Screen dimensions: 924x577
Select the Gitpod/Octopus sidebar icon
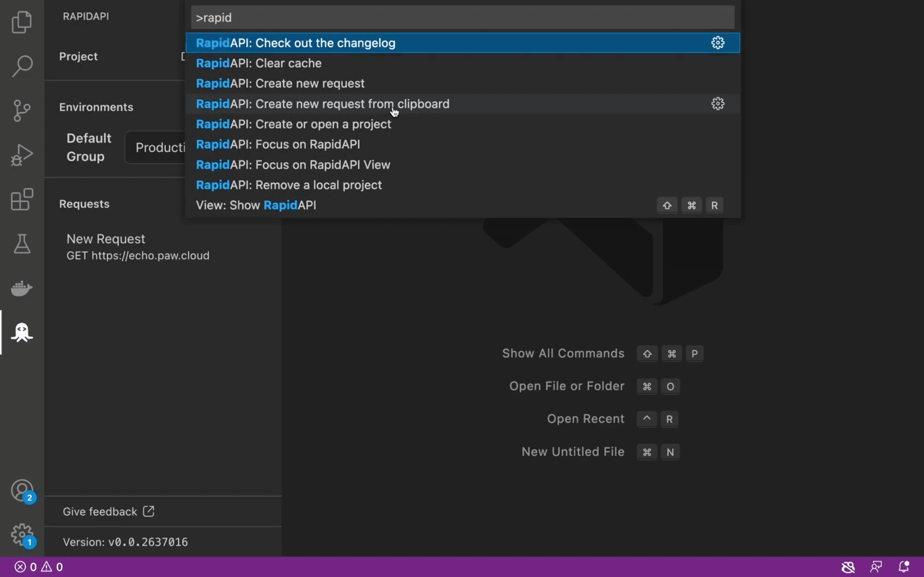pyautogui.click(x=22, y=331)
